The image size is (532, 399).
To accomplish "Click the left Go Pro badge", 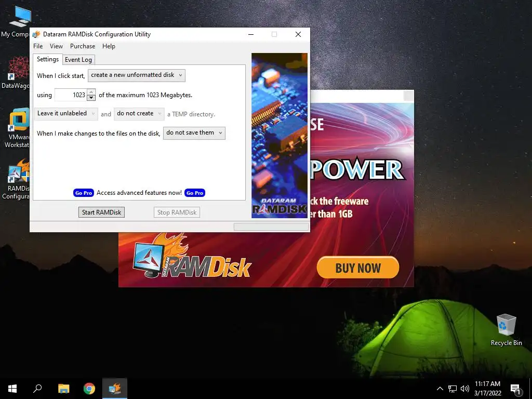I will (x=84, y=193).
